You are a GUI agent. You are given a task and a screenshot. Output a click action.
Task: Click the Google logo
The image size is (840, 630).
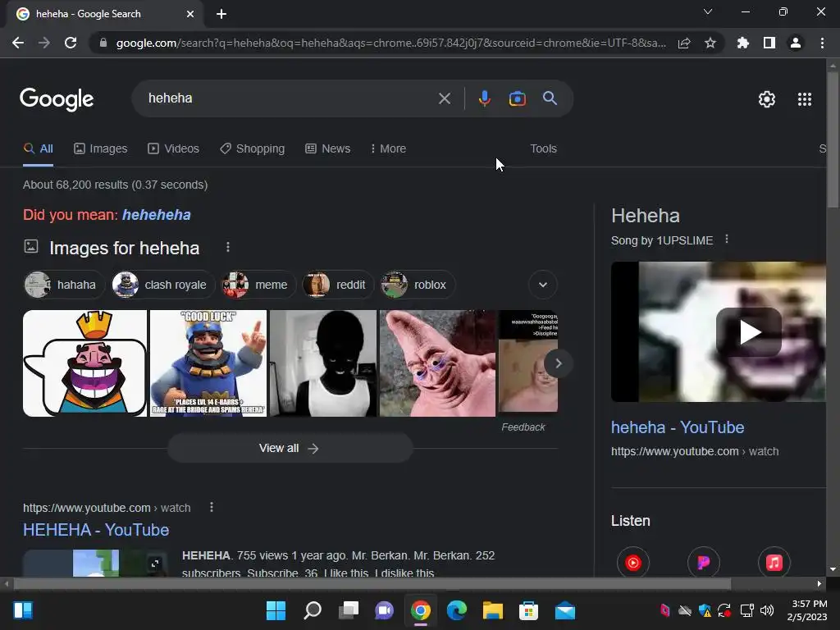coord(57,99)
